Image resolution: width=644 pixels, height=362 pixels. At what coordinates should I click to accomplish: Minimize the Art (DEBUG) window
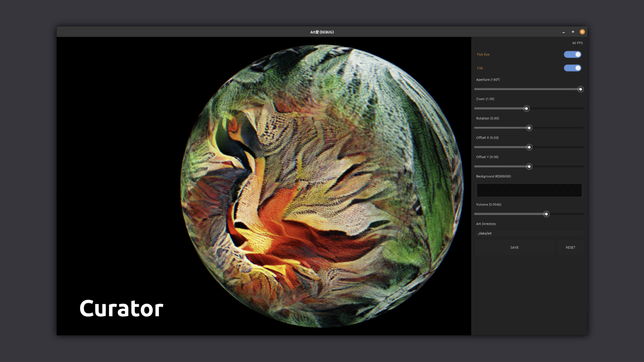point(563,32)
